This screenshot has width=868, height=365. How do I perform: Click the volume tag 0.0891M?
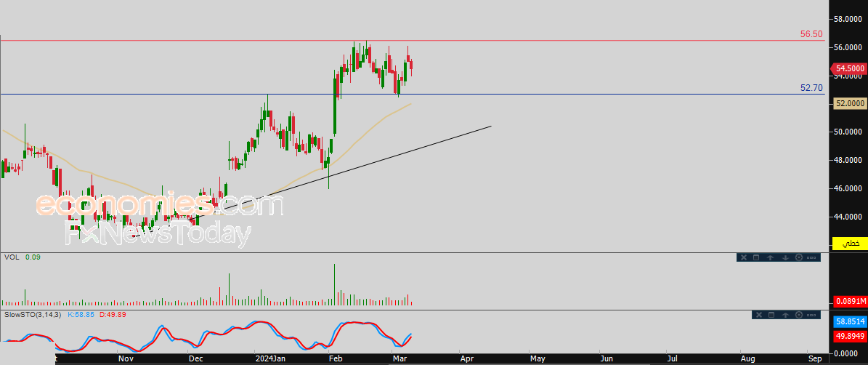click(850, 301)
